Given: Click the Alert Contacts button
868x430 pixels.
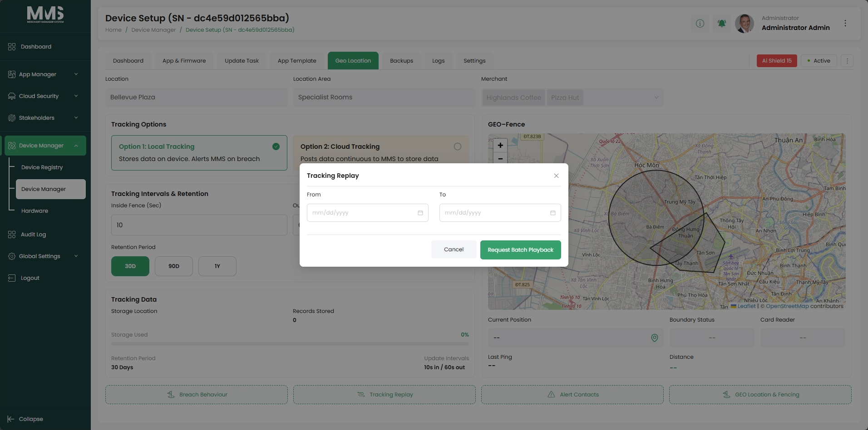Looking at the screenshot, I should click(572, 395).
